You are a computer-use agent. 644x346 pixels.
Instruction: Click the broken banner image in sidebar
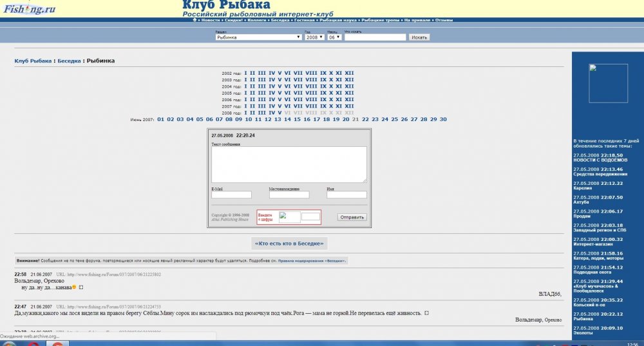pyautogui.click(x=608, y=83)
